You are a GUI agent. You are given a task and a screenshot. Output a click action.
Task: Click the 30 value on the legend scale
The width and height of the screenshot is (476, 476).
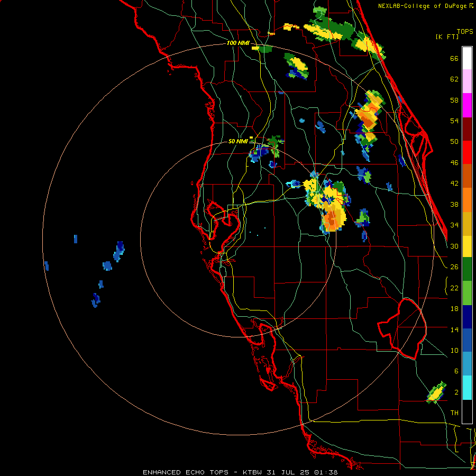(x=454, y=246)
